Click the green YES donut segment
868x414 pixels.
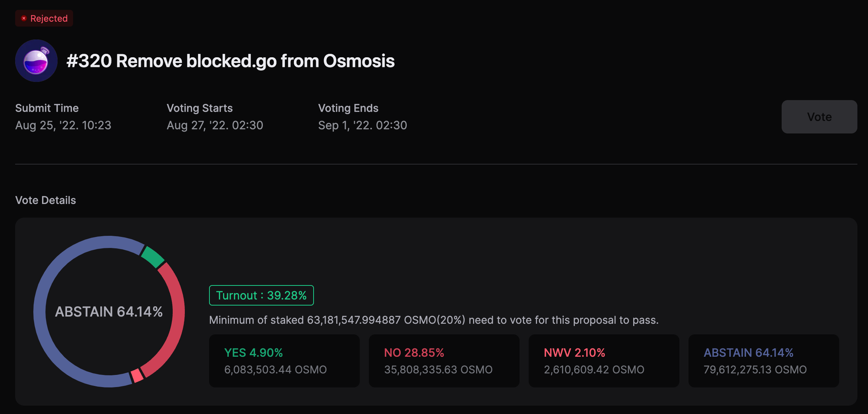pyautogui.click(x=153, y=257)
